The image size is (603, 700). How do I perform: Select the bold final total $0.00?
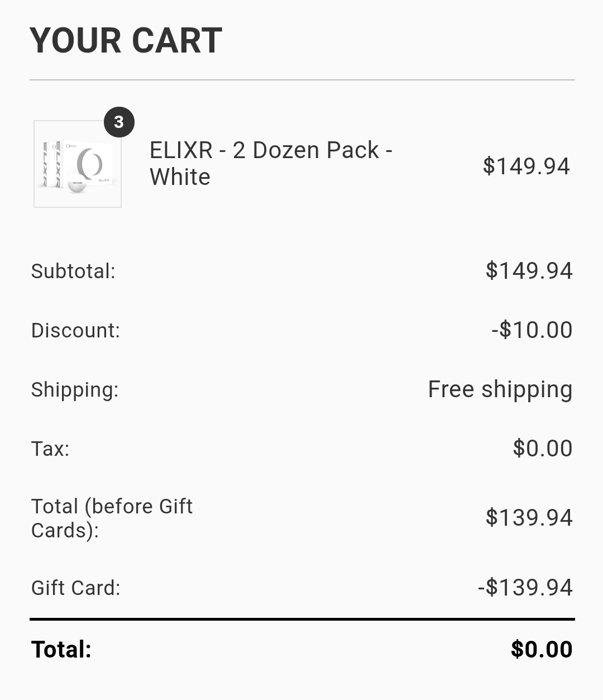(x=541, y=649)
